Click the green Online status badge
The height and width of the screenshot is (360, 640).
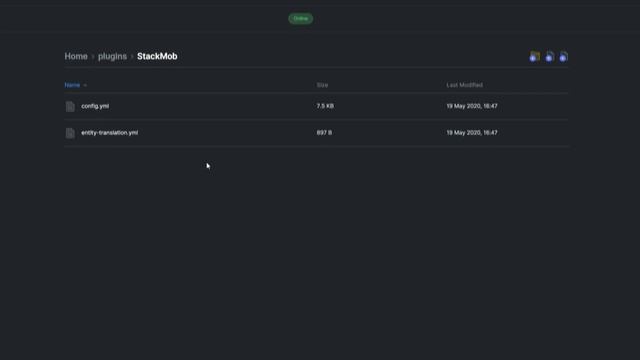[x=301, y=18]
